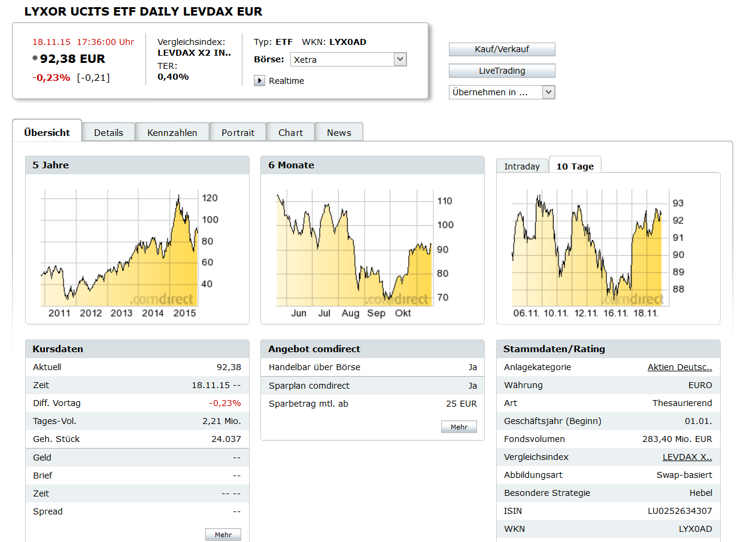Viewport: 756px width, 542px height.
Task: Click the current price 92,38 EUR
Action: 72,59
